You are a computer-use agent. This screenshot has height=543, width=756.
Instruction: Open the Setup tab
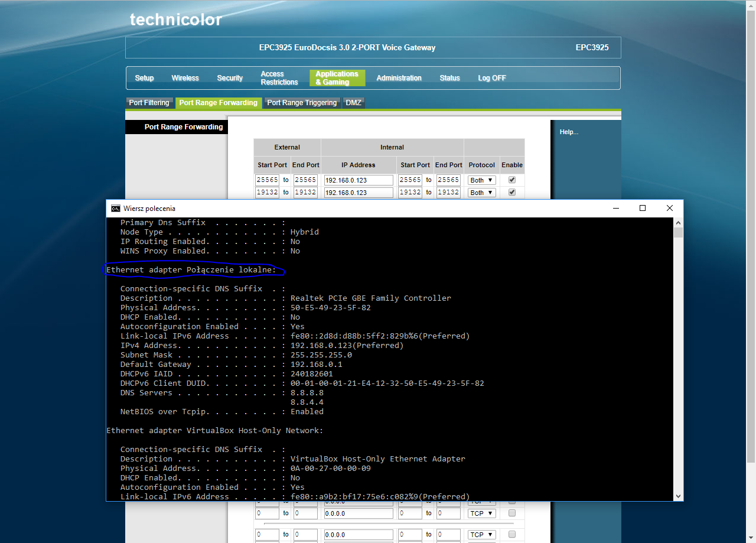144,78
